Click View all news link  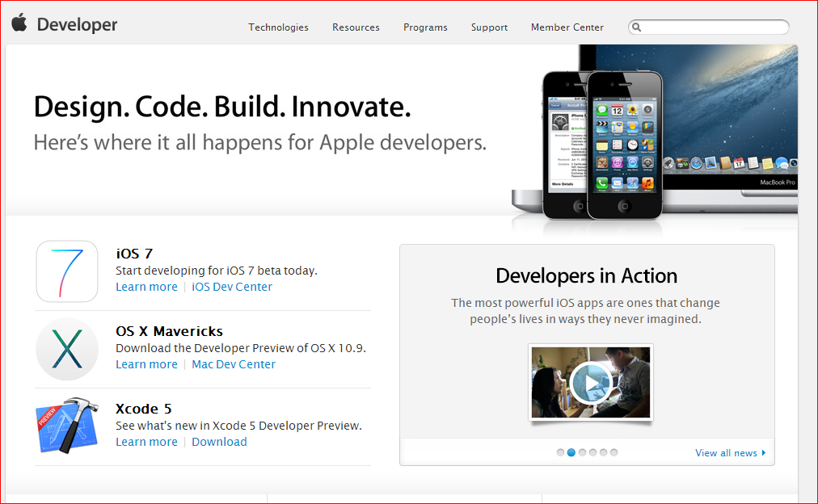pyautogui.click(x=726, y=453)
